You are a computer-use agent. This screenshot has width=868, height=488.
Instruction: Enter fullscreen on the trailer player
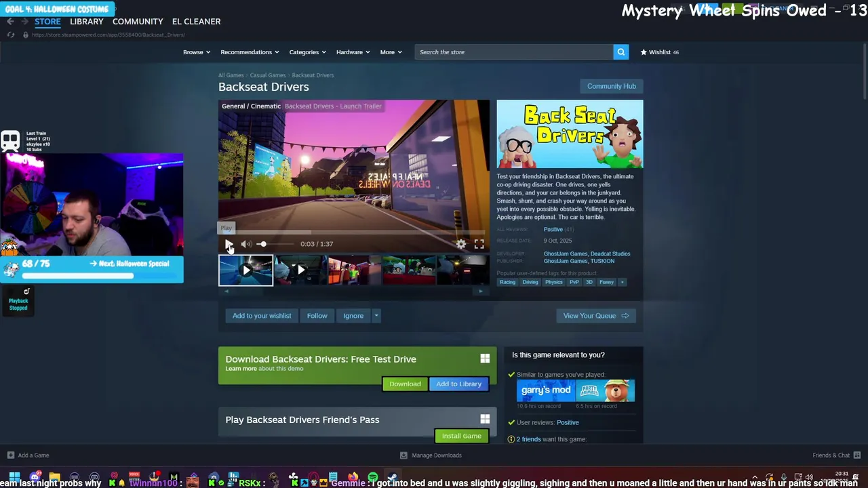click(479, 244)
